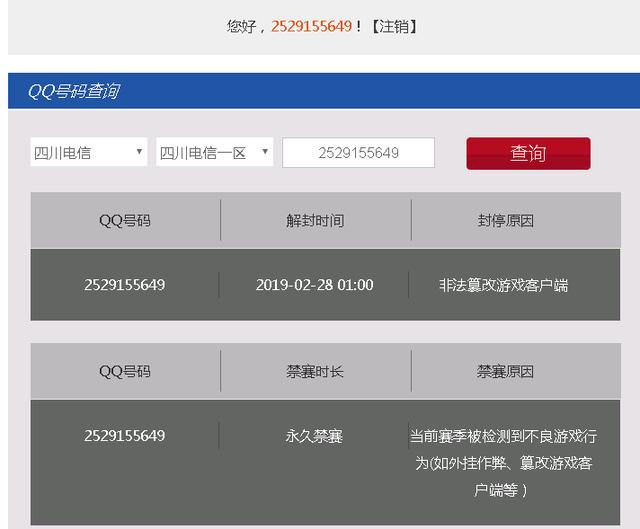
Task: Click the orange account number 2529155649 in the greeting
Action: [x=311, y=26]
